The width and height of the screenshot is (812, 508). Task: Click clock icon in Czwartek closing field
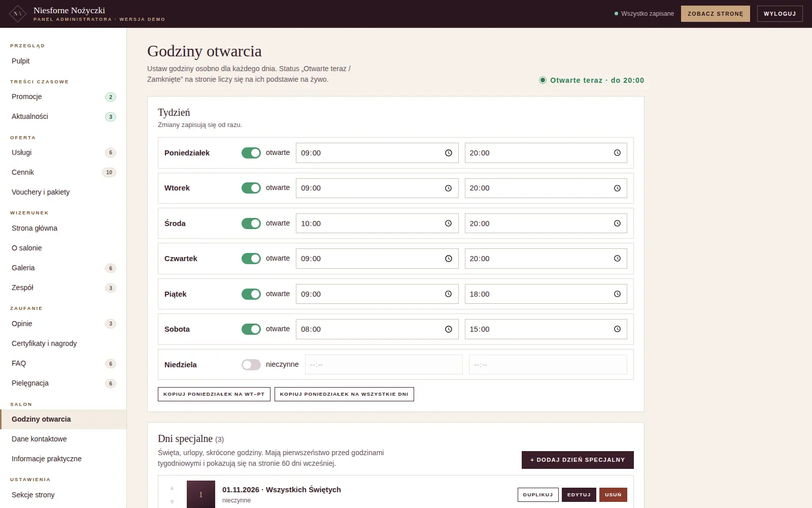617,259
